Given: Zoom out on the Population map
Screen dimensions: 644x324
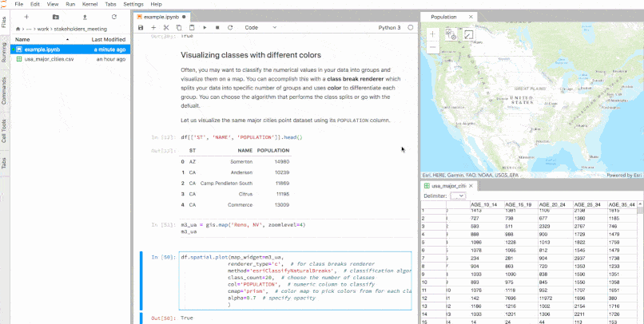Looking at the screenshot, I should click(432, 47).
